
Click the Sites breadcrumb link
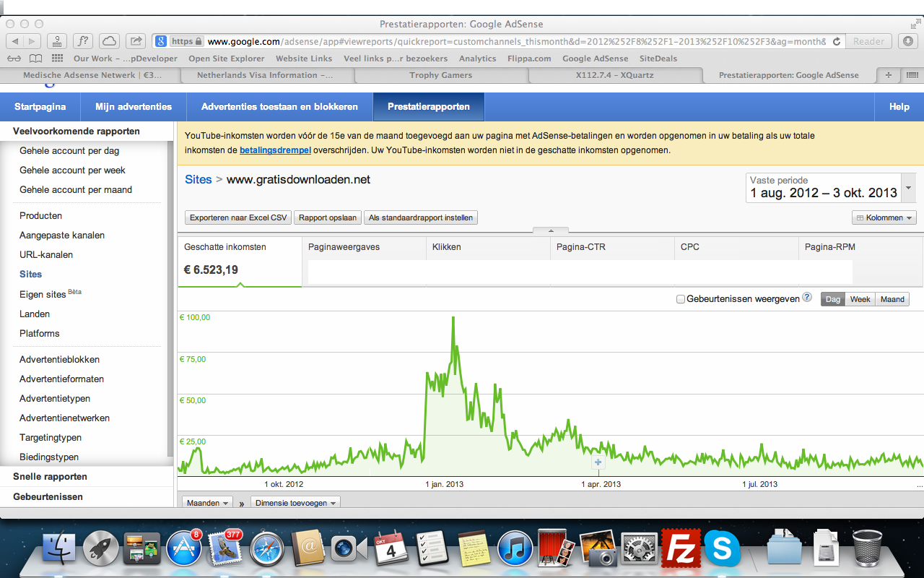pos(199,180)
